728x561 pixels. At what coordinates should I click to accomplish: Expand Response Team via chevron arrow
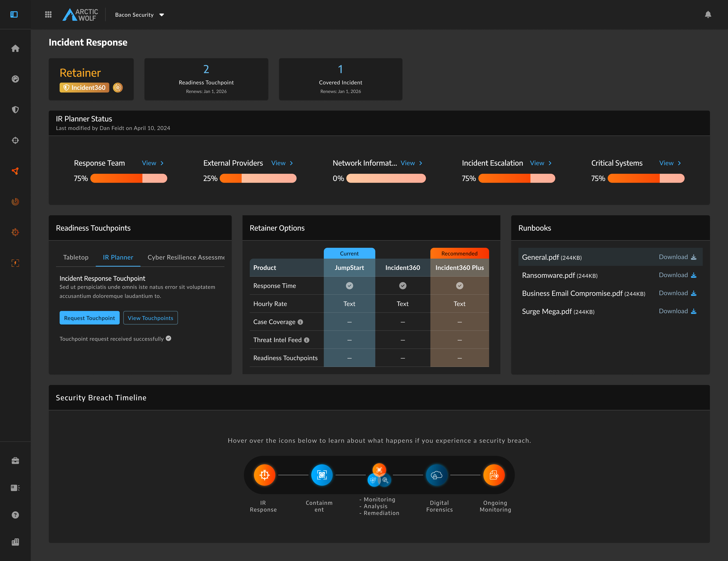coord(162,163)
